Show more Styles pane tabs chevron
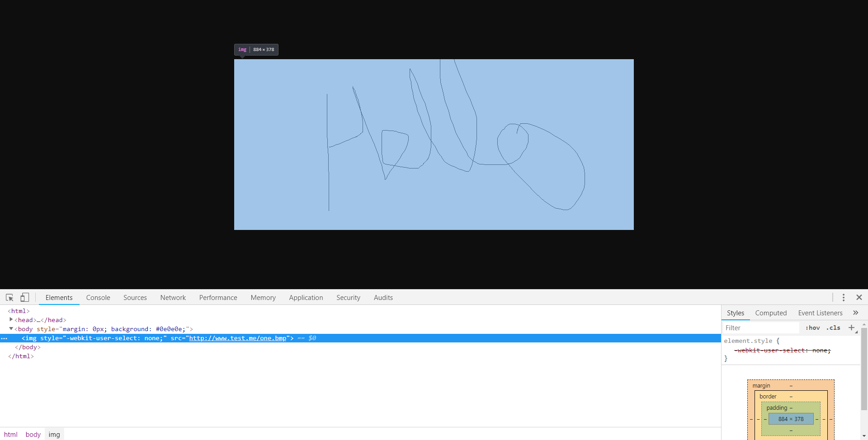868x440 pixels. pos(855,313)
